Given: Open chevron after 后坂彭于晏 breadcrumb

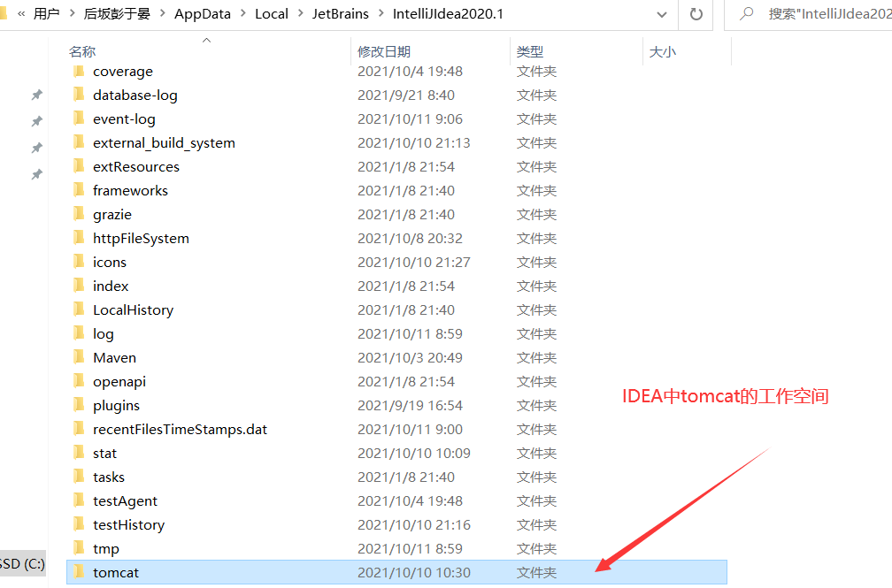Looking at the screenshot, I should [163, 13].
